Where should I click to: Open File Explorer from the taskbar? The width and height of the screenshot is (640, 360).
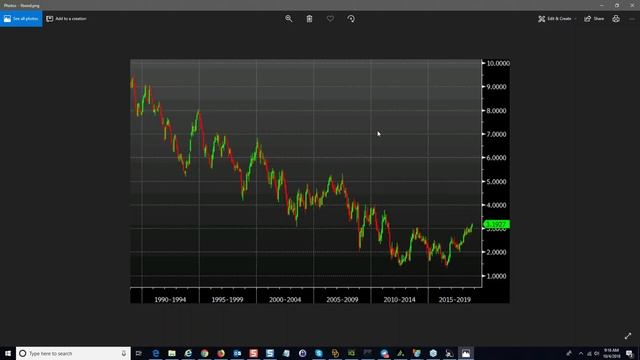[x=172, y=353]
